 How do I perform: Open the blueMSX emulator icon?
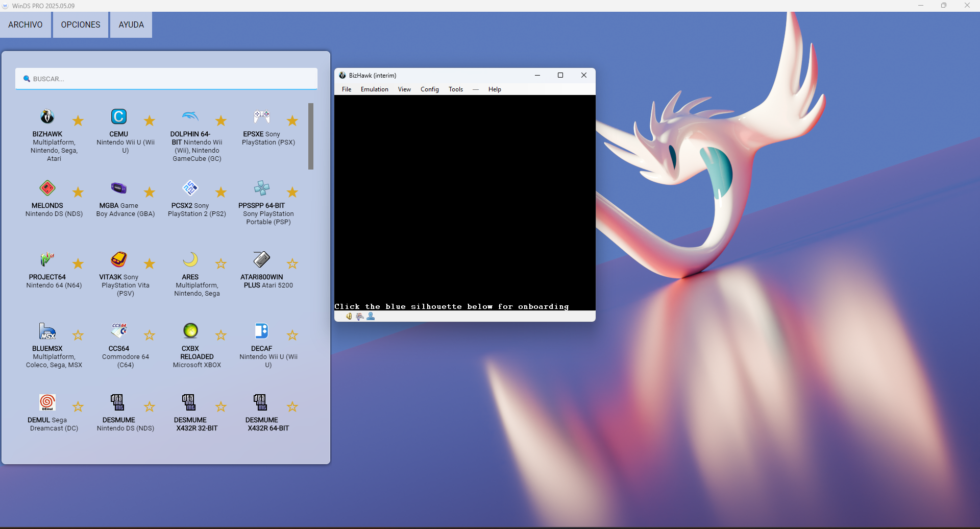tap(47, 331)
